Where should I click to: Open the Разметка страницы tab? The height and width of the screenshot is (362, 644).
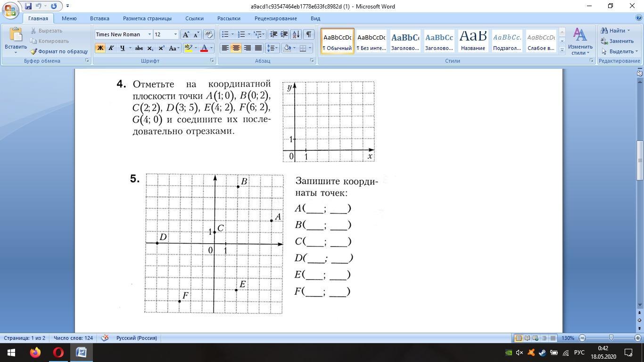tap(147, 18)
